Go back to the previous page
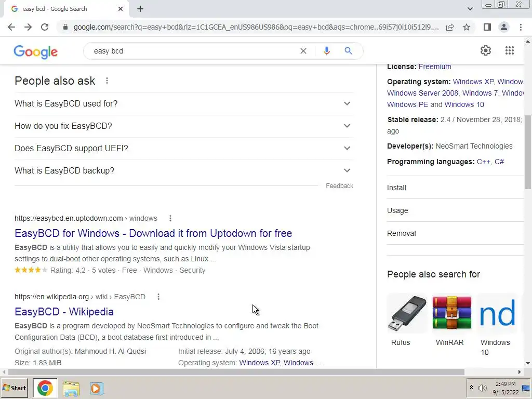Screen dimensions: 532x399 [11, 27]
